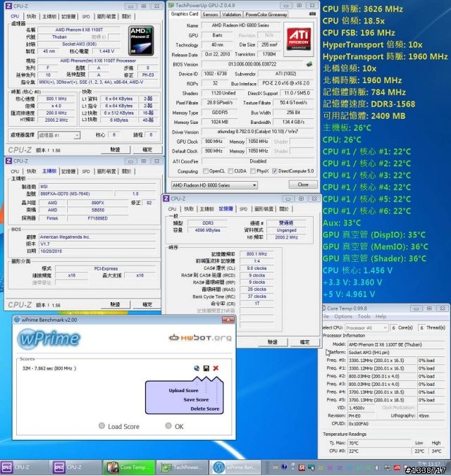Switch to the Validation tab in GPU-Z
Viewport: 451px width, 476px height.
click(x=231, y=14)
